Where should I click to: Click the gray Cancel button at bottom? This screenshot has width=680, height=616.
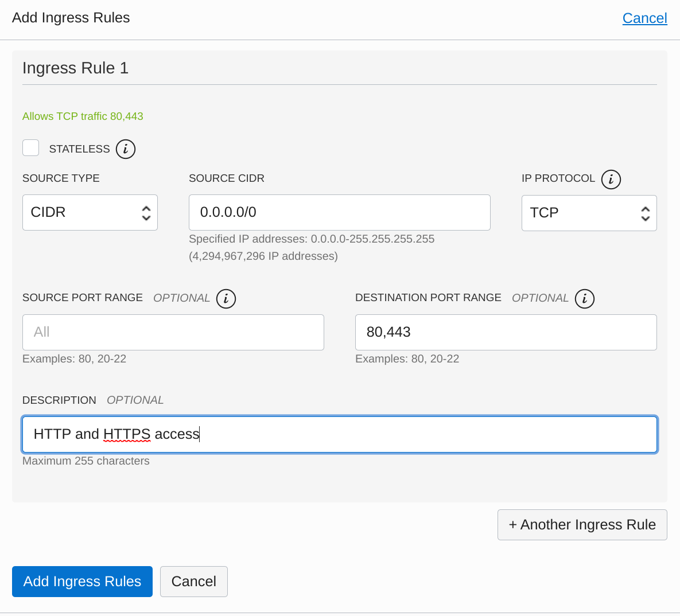[x=193, y=582]
